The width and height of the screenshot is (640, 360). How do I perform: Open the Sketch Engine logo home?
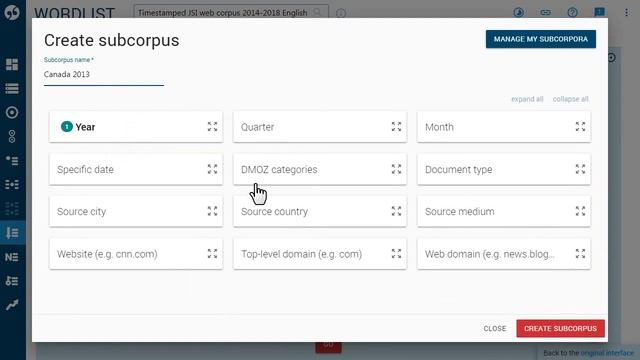coord(12,12)
